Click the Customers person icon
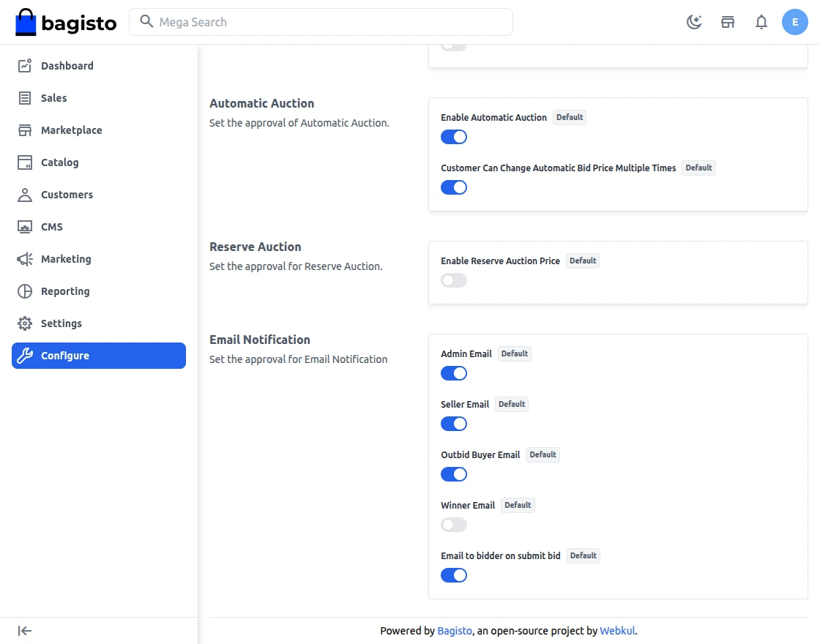 25,195
